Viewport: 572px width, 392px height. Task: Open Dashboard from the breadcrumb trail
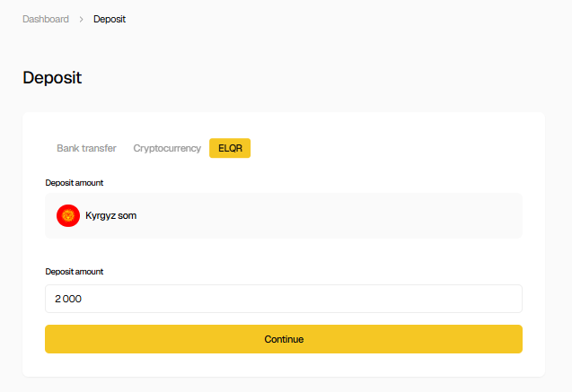pyautogui.click(x=46, y=19)
